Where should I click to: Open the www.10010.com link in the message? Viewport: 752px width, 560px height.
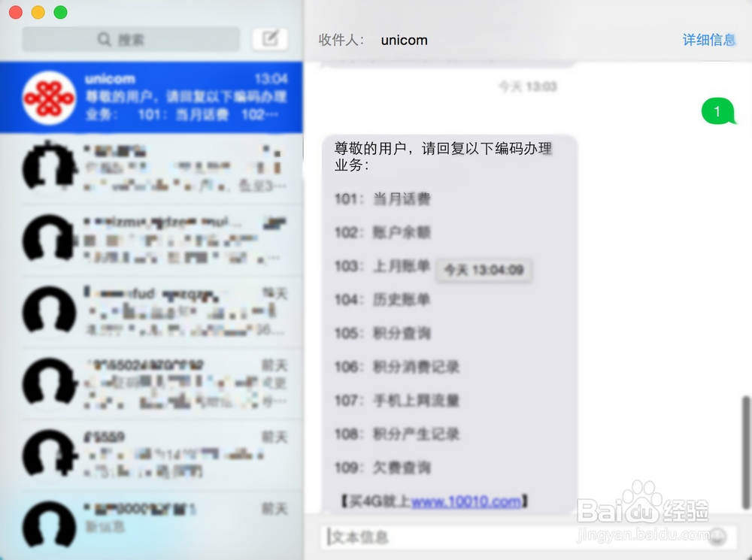pyautogui.click(x=466, y=501)
